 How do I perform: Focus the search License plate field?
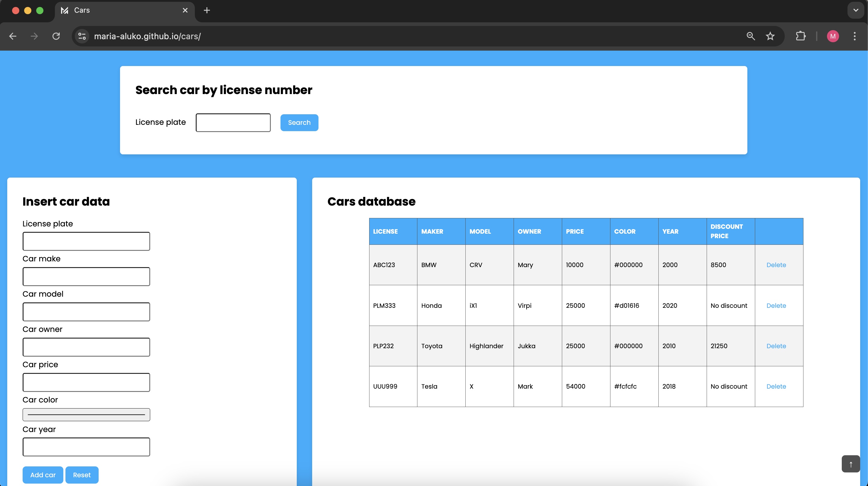click(233, 123)
